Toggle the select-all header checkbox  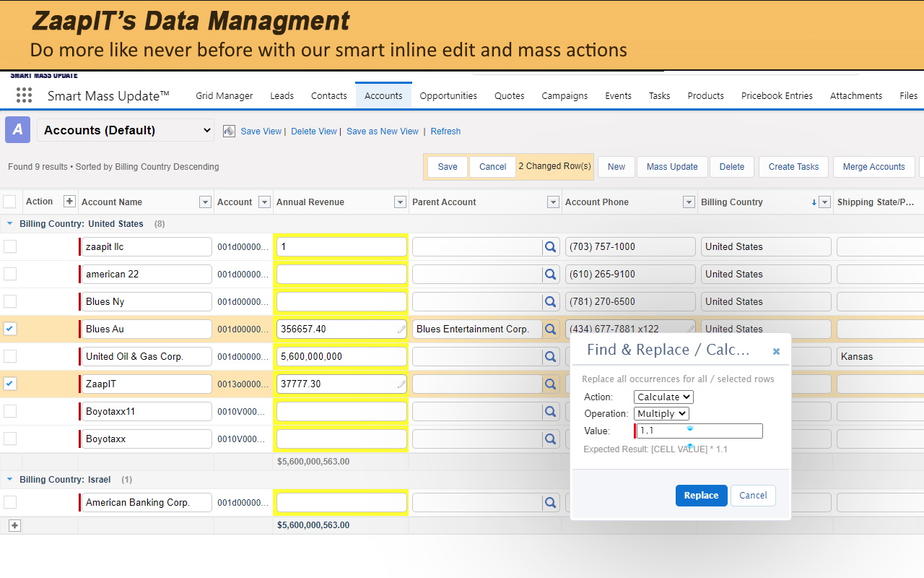[x=9, y=202]
